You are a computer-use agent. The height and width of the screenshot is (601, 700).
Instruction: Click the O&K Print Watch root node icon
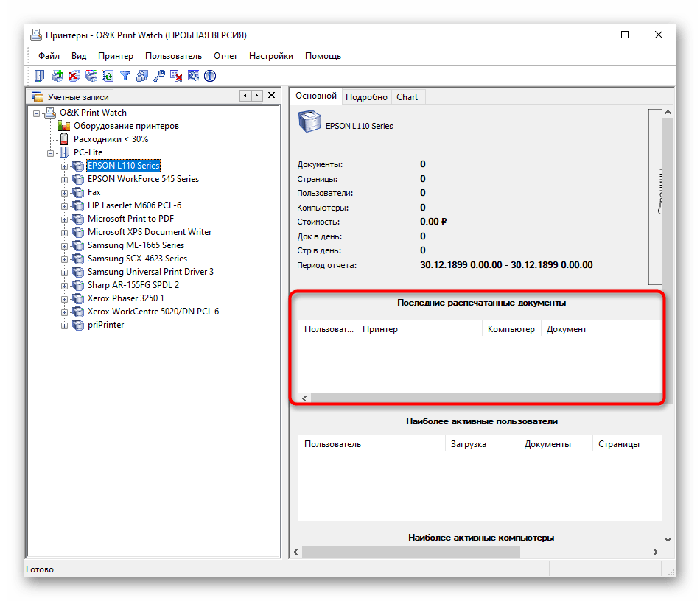[50, 113]
